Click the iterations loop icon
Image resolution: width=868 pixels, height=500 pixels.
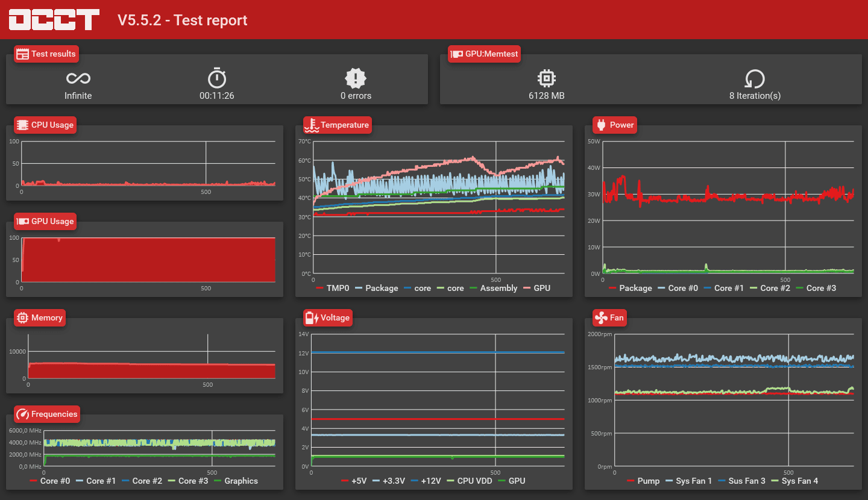click(x=755, y=79)
